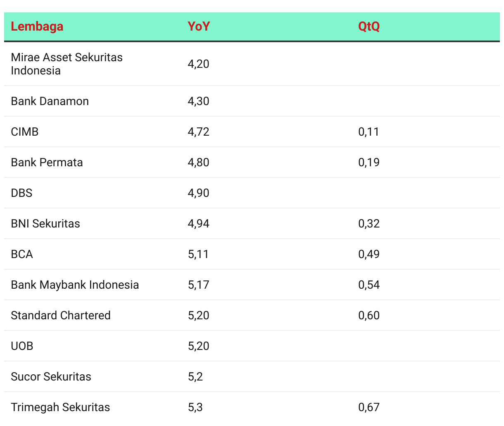Click the UOB institution name
The width and height of the screenshot is (504, 426).
[x=22, y=346]
